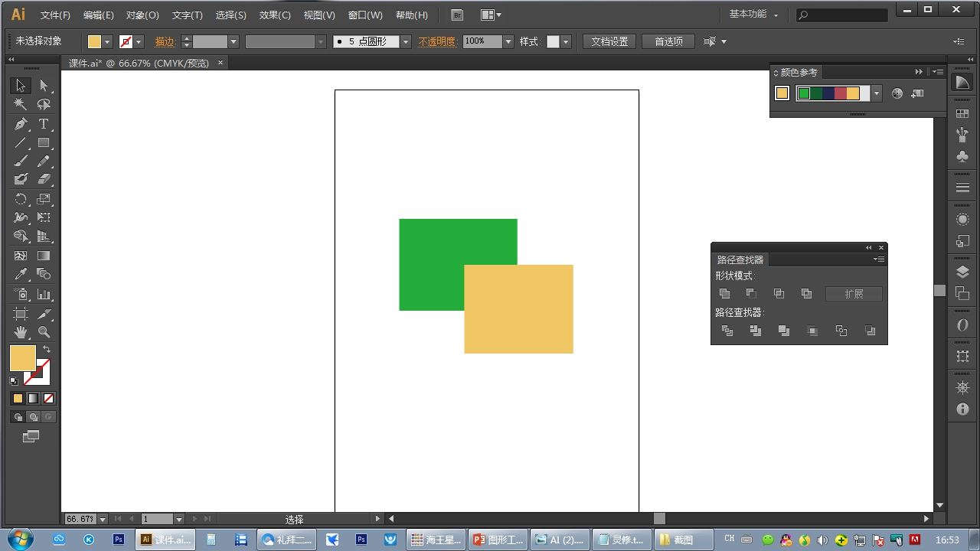Click the Minus Front shape mode icon

pos(751,294)
